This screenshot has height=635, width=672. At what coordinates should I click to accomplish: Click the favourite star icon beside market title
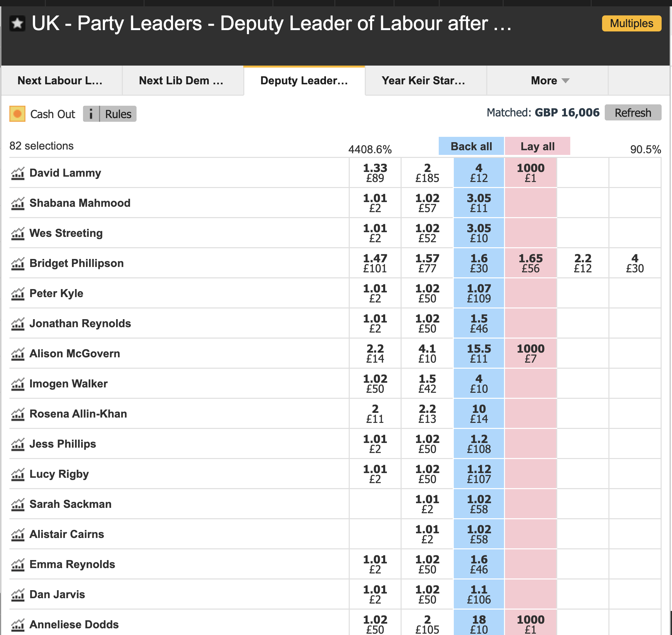(x=17, y=23)
